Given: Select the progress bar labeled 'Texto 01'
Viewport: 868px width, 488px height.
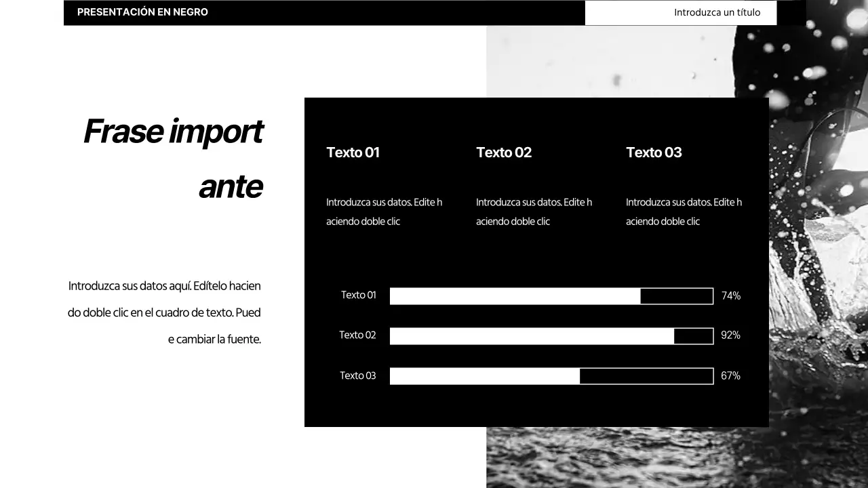Looking at the screenshot, I should 551,296.
